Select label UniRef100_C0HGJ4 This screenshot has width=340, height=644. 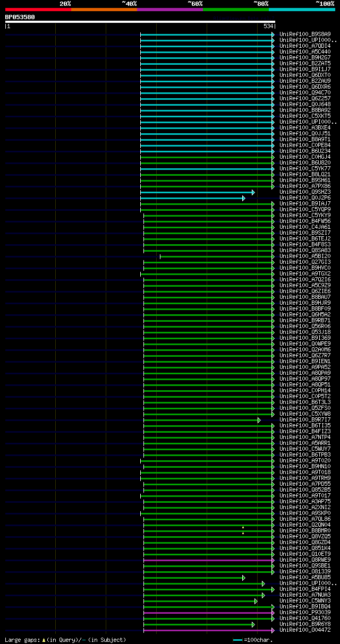305,157
